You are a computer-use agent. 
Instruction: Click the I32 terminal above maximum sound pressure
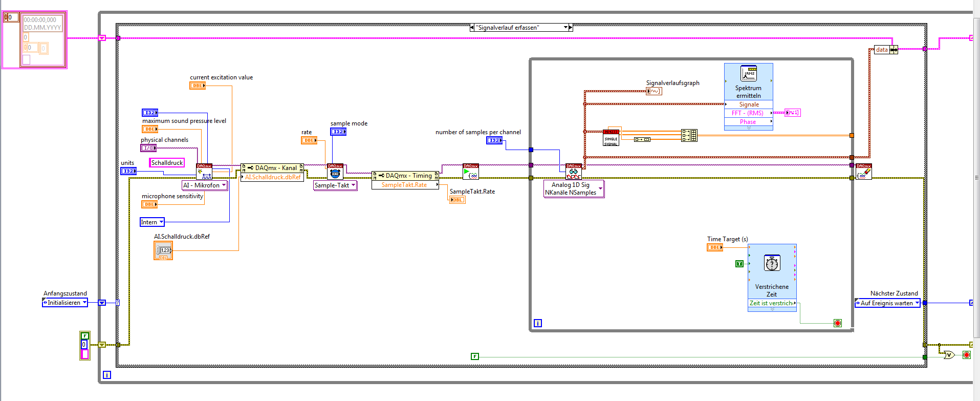click(x=150, y=113)
